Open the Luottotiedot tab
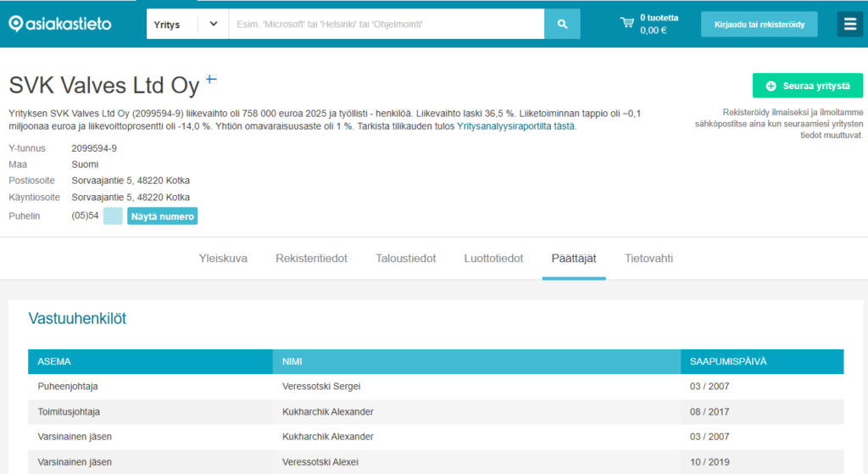This screenshot has width=868, height=474. coord(493,258)
